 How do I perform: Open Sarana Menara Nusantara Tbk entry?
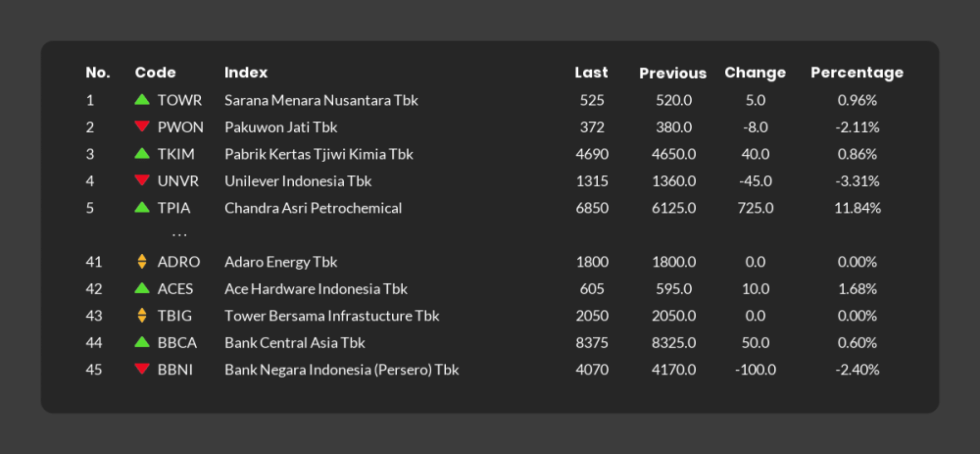pos(321,100)
